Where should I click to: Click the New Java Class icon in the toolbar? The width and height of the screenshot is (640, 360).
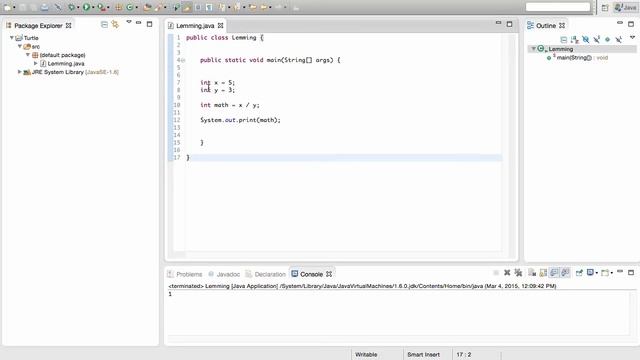point(130,7)
